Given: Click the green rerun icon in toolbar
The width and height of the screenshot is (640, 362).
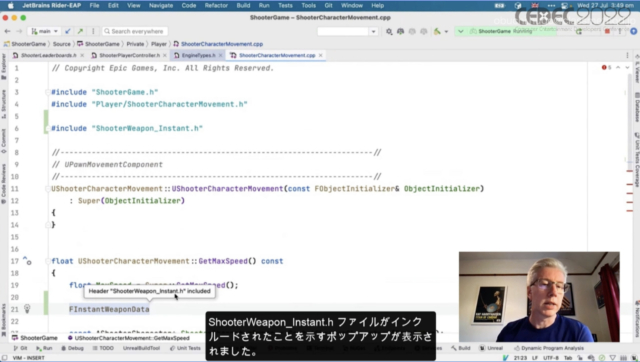Looking at the screenshot, I should pyautogui.click(x=579, y=31).
